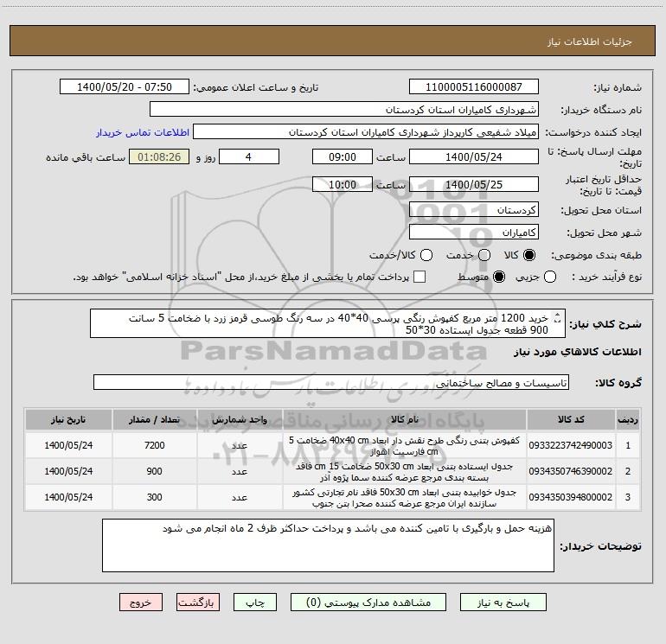Image resolution: width=666 pixels, height=644 pixels.
Task: Click the delivery city field کامیاران
Action: 474,233
